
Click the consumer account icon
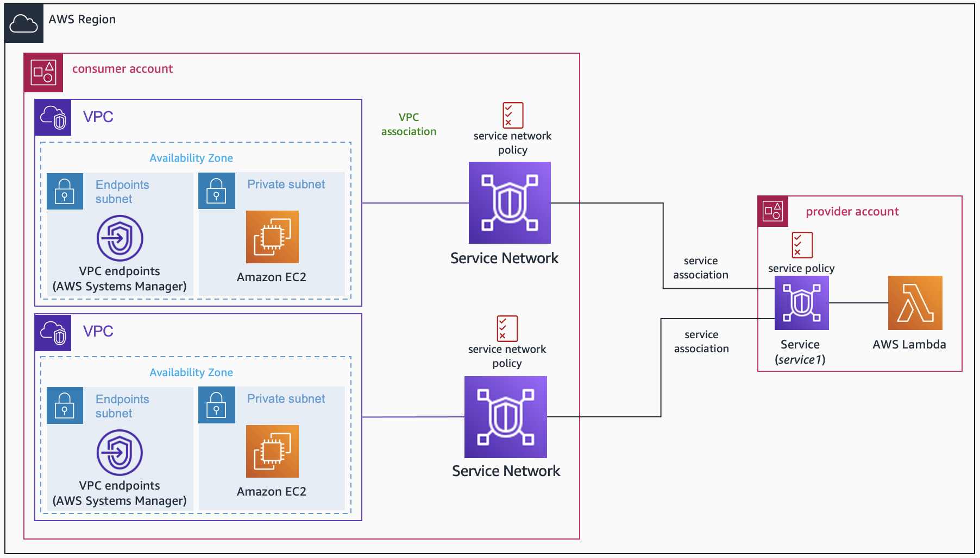point(43,73)
